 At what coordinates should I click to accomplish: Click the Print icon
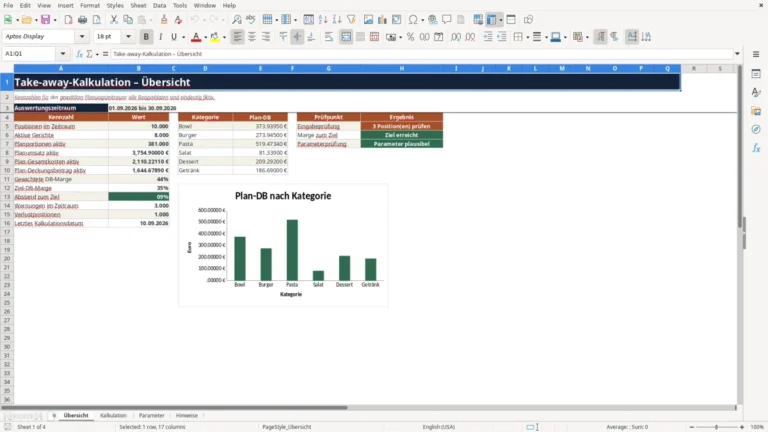(82, 20)
